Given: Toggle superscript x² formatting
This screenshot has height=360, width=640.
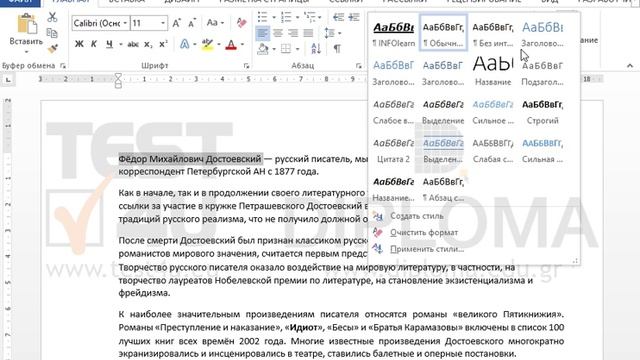Looking at the screenshot, I should click(x=163, y=44).
